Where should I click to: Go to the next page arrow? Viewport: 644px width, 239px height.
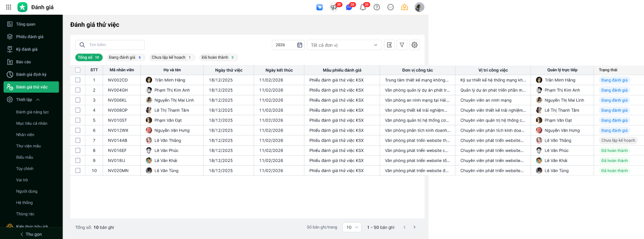coord(414,227)
